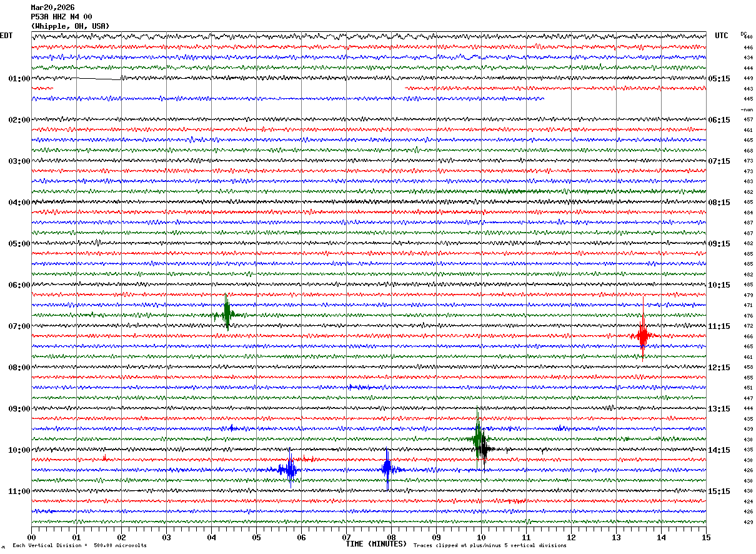Click the location text (Whipple, OH, USA)
This screenshot has height=554, width=756.
click(x=70, y=26)
